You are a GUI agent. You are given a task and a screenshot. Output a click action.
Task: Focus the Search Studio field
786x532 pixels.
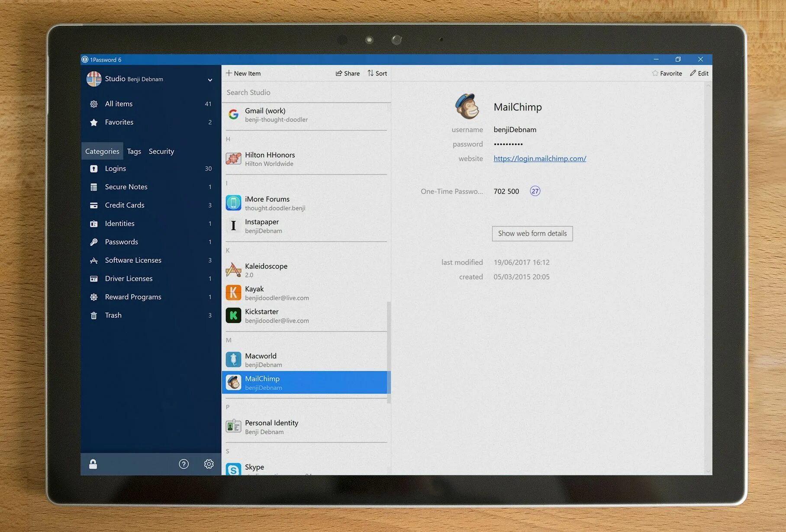tap(306, 92)
